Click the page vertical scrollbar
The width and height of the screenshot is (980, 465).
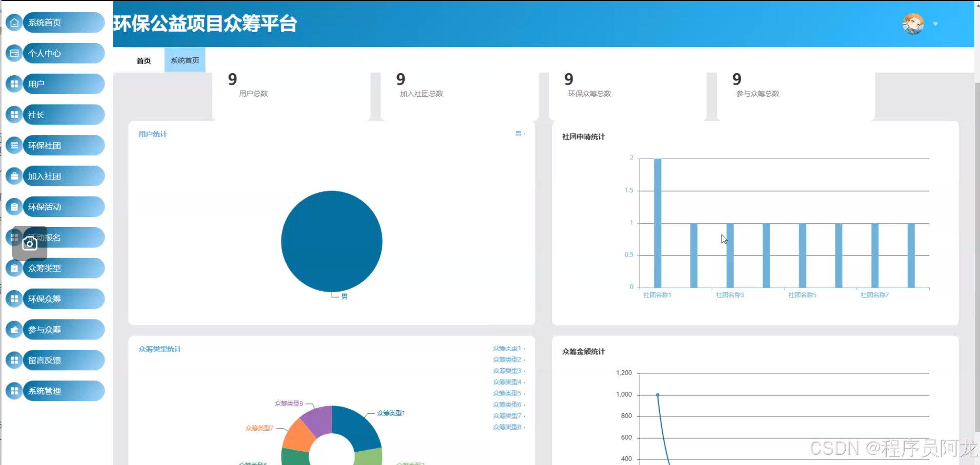tap(977, 257)
